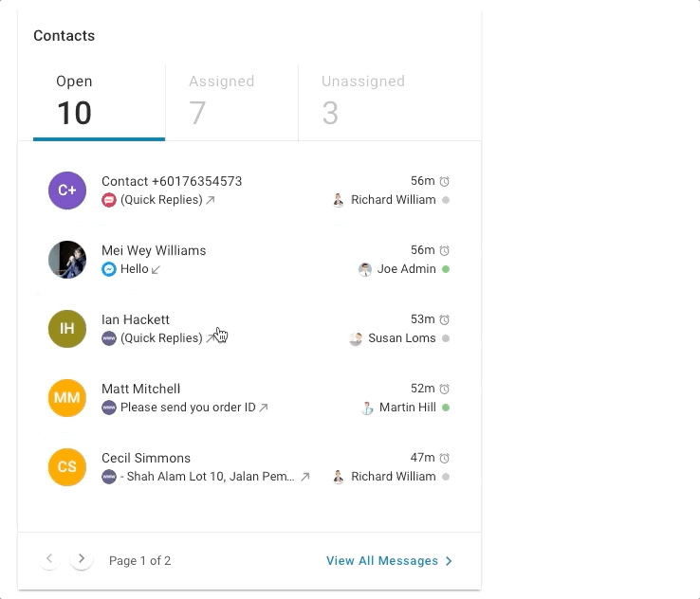Viewport: 700px width, 599px height.
Task: Click the CS avatar for Cecil Simmons
Action: 67,467
